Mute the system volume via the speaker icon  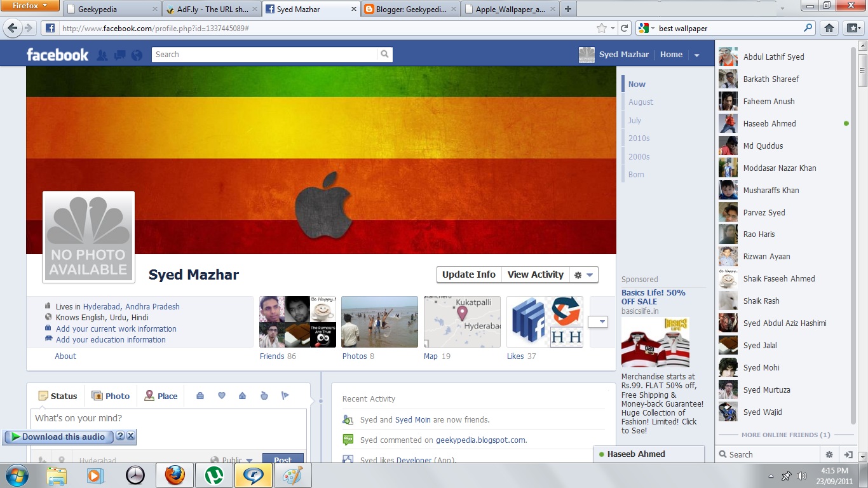tap(802, 475)
